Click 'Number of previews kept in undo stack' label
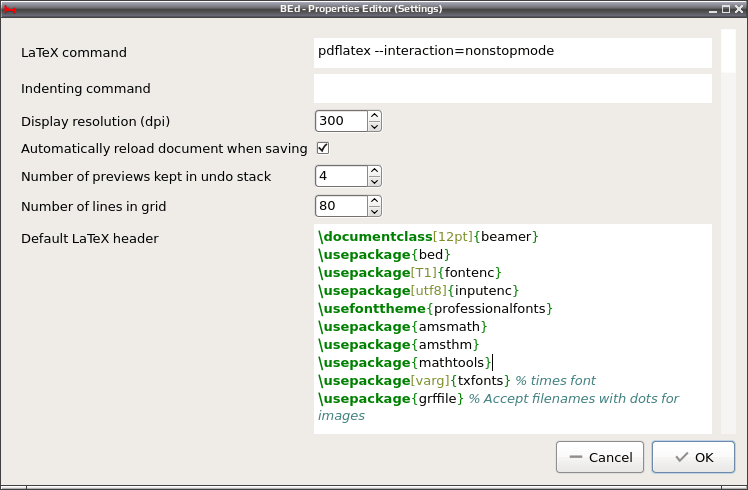 click(146, 177)
